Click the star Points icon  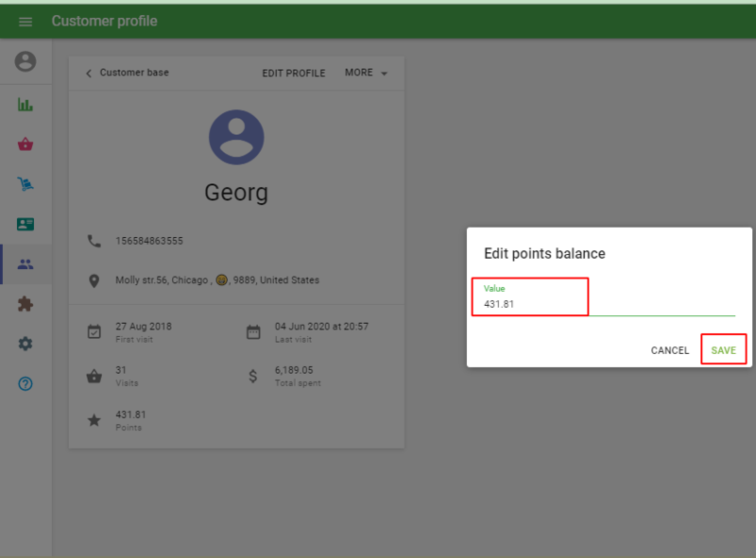[94, 420]
